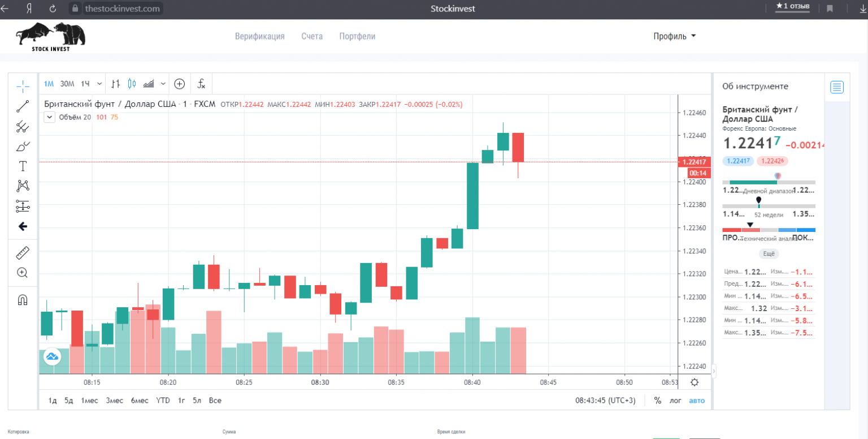Select the chart patterns tool
This screenshot has height=439, width=868.
[23, 186]
